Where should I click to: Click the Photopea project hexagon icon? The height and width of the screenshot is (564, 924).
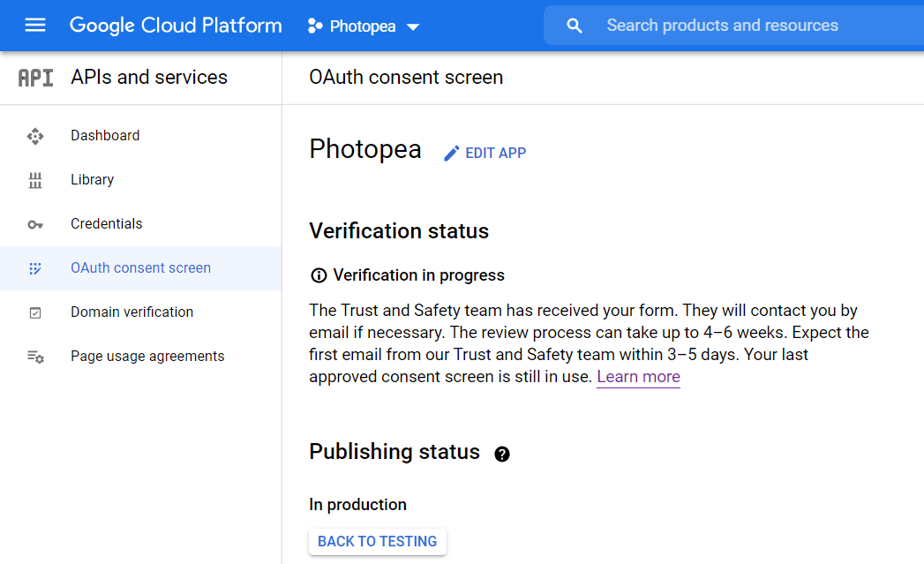click(315, 26)
